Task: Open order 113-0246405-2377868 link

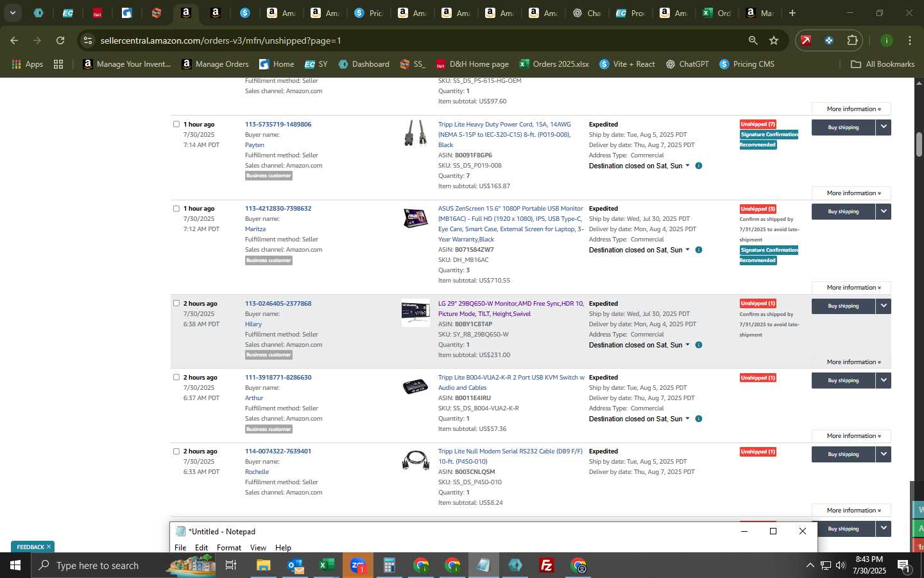Action: 278,303
